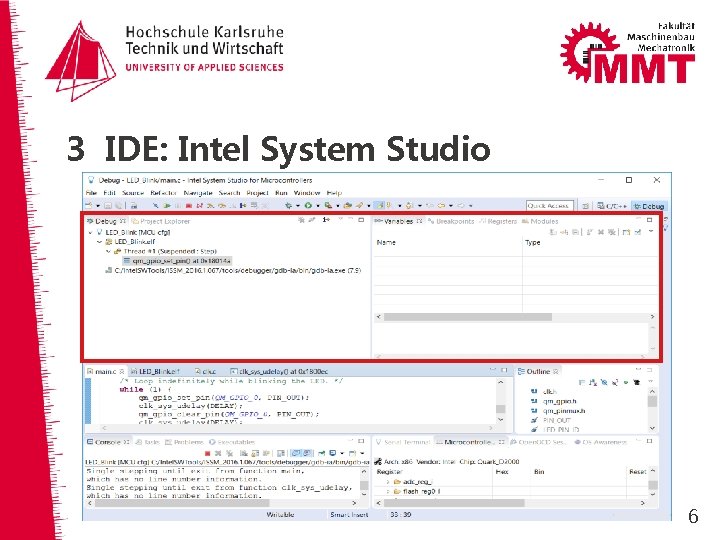
Task: Open the Navigate menu
Action: coord(198,193)
